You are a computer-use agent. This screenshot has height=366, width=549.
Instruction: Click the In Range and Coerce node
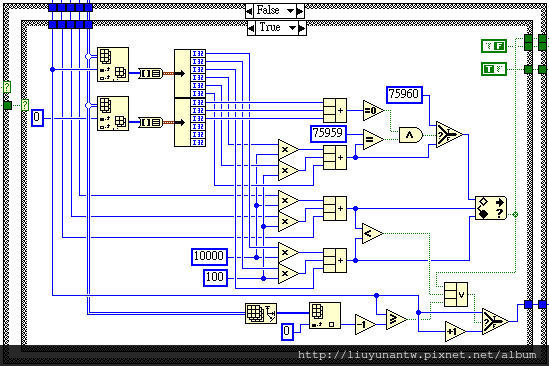point(491,208)
